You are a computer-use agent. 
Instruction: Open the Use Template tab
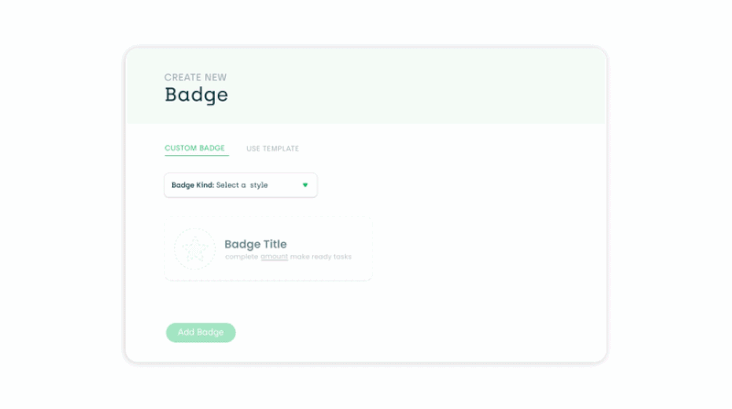(273, 148)
